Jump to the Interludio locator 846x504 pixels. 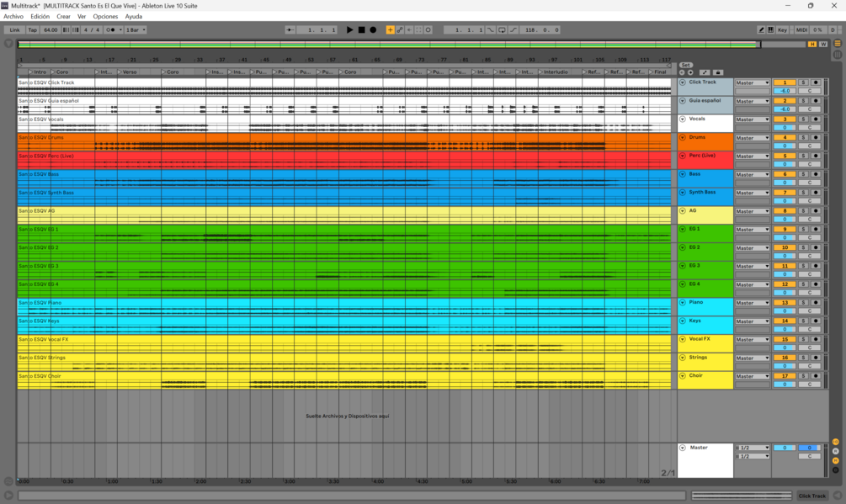pyautogui.click(x=552, y=72)
